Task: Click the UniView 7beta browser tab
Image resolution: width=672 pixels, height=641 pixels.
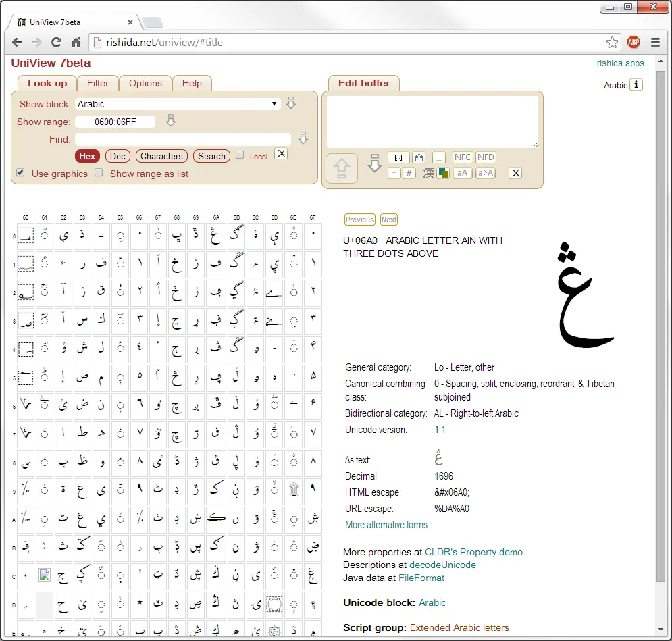Action: (x=73, y=22)
